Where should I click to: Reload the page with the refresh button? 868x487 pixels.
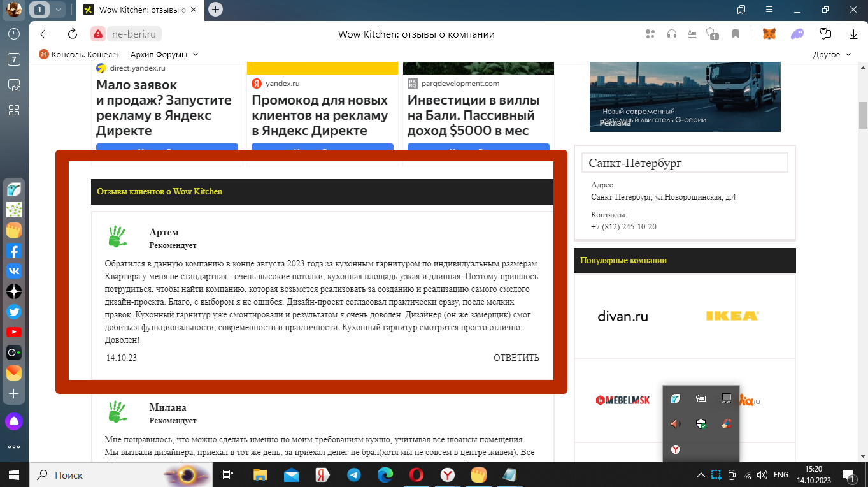(x=73, y=34)
